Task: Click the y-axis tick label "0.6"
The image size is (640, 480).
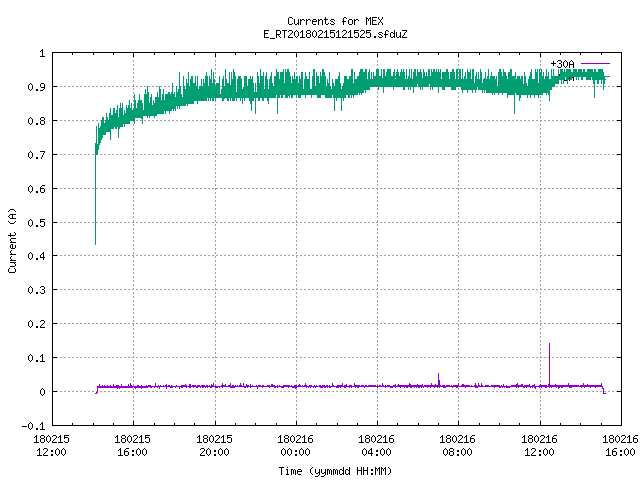Action: [36, 189]
